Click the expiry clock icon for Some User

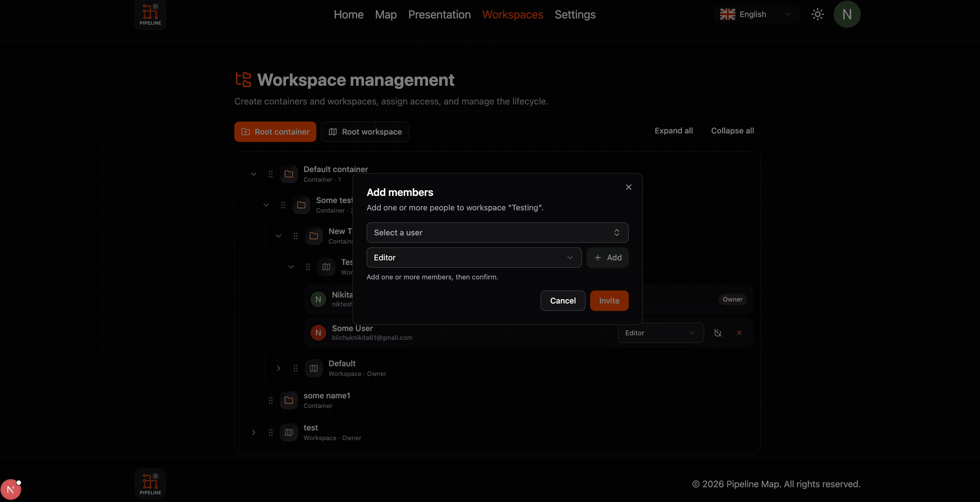tap(718, 333)
